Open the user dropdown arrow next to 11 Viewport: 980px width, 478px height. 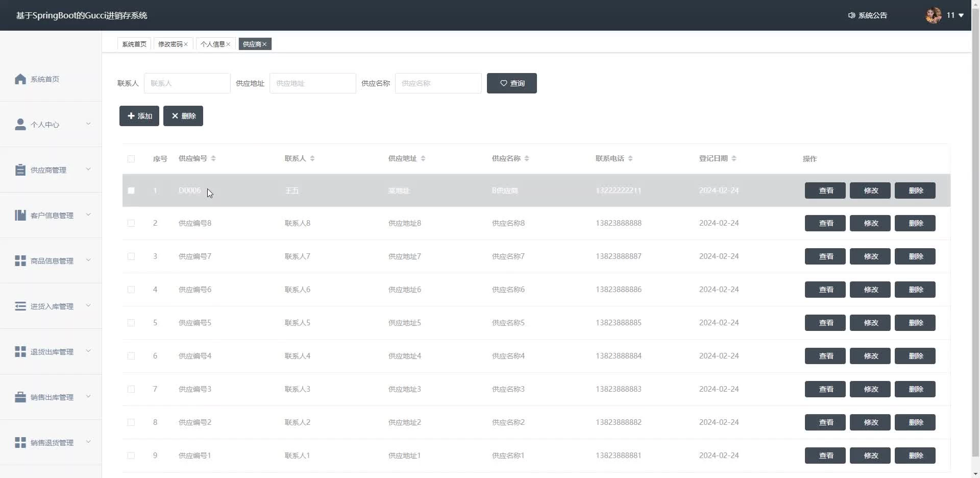(961, 15)
